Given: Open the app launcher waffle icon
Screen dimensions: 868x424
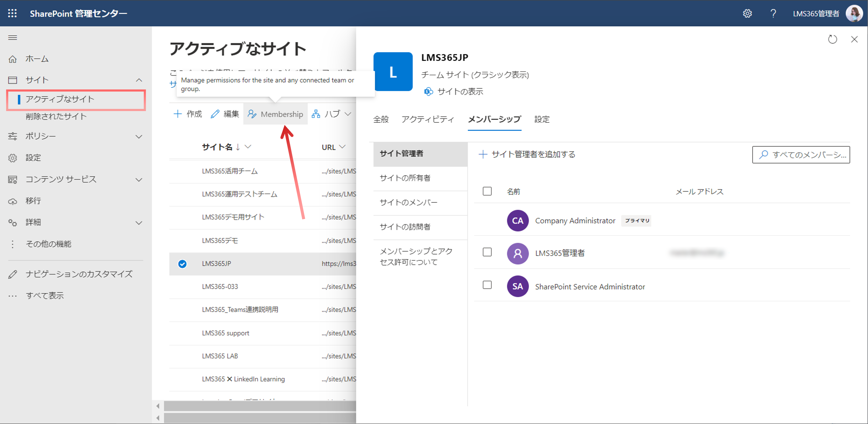Looking at the screenshot, I should click(12, 13).
